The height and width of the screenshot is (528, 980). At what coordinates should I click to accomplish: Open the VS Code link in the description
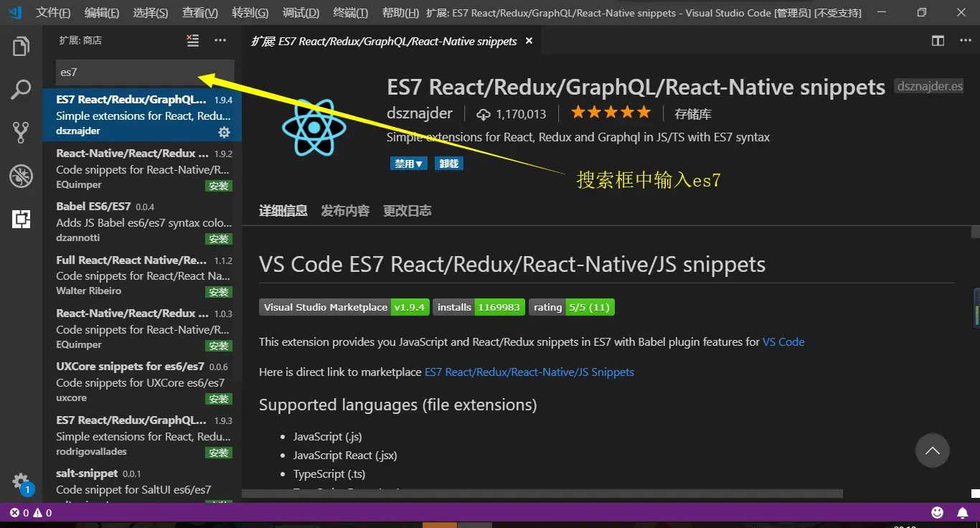783,342
